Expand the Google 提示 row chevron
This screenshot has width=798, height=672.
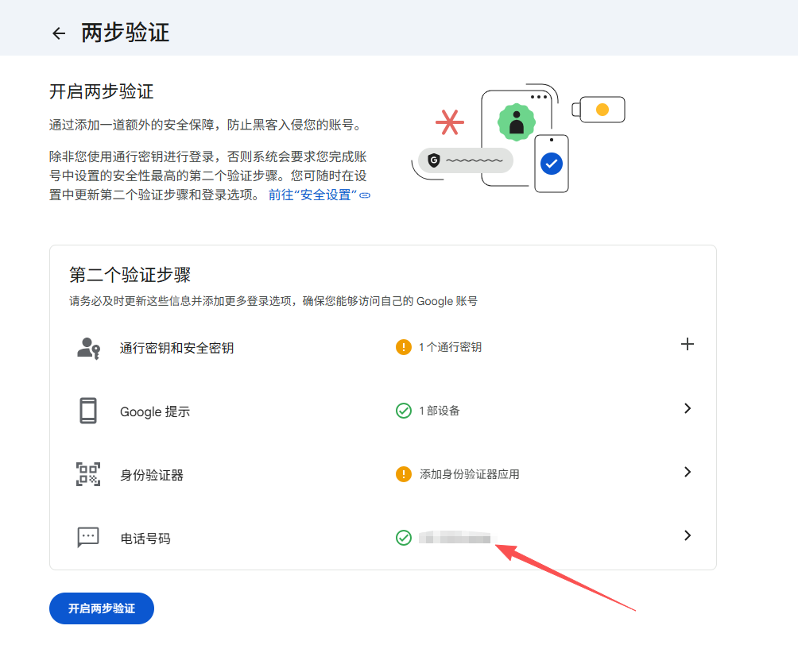tap(688, 408)
